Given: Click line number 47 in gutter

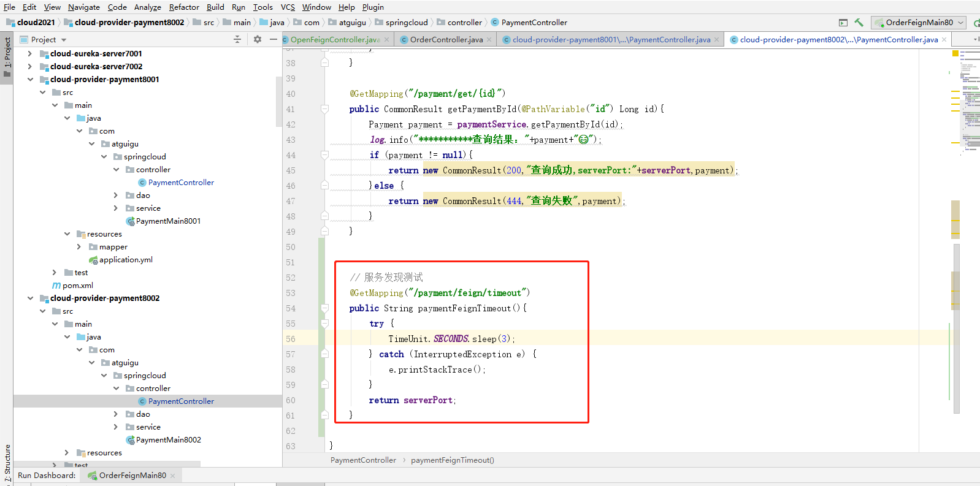Looking at the screenshot, I should (x=291, y=201).
